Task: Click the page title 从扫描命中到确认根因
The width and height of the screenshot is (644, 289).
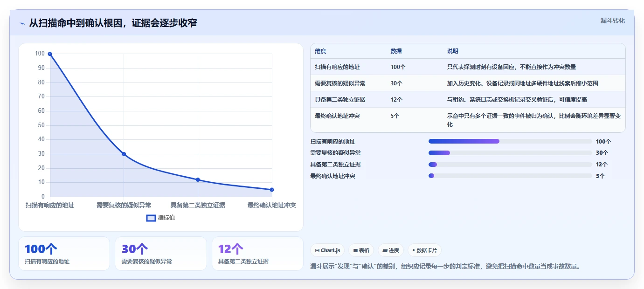Action: pyautogui.click(x=113, y=23)
